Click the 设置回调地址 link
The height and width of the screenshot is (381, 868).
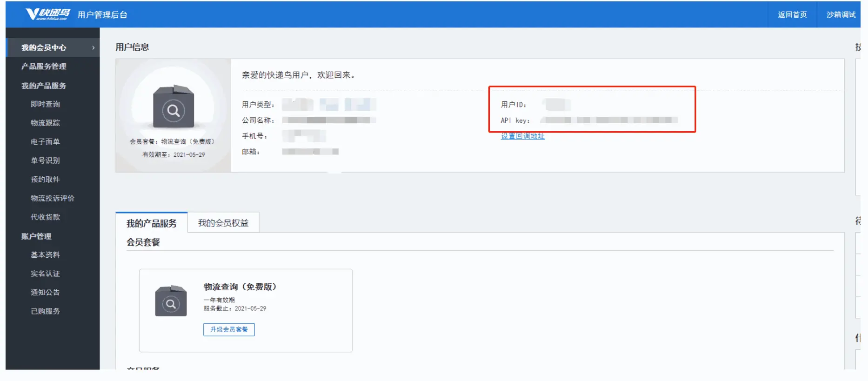pyautogui.click(x=522, y=136)
